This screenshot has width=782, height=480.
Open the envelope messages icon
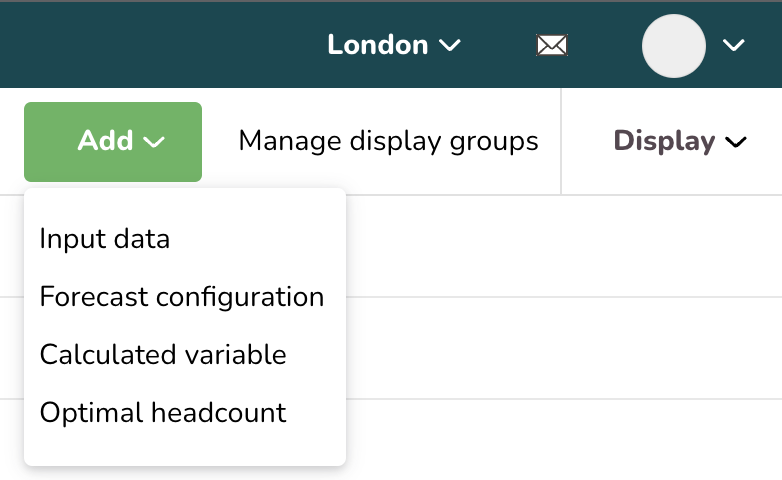pos(552,45)
